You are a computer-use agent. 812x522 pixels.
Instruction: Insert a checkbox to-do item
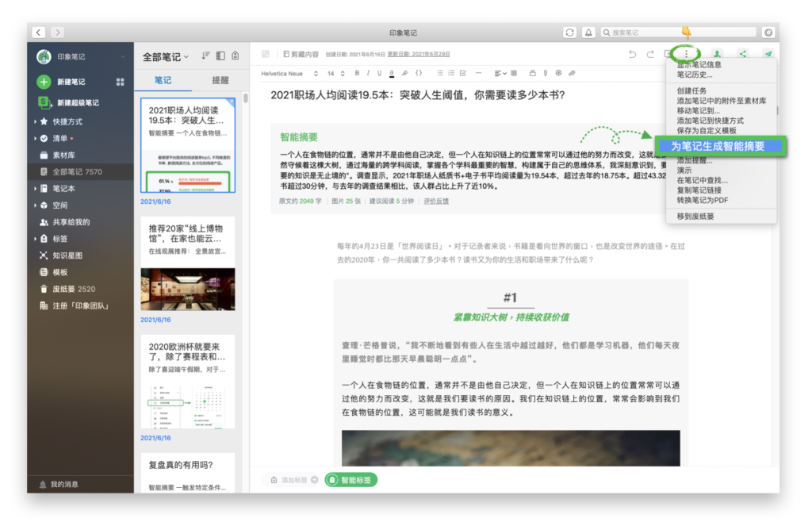463,73
